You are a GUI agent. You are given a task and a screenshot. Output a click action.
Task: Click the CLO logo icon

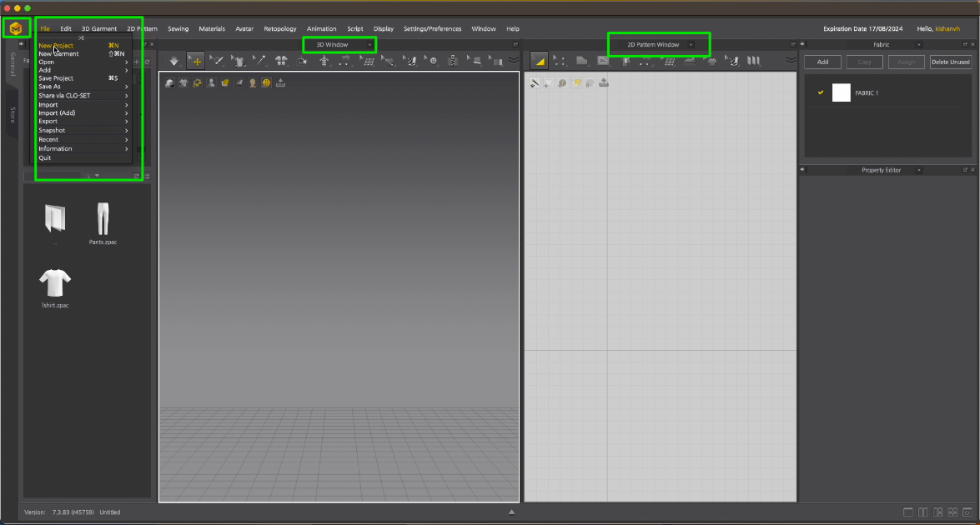pos(16,28)
